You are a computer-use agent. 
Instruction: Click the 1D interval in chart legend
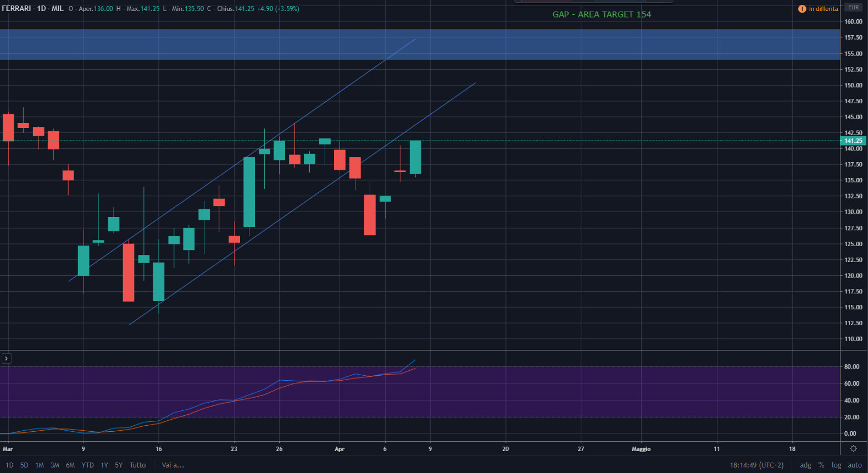42,9
